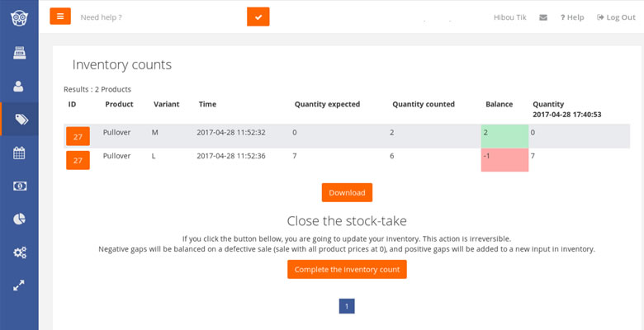Toggle the hamburger menu button

point(60,16)
